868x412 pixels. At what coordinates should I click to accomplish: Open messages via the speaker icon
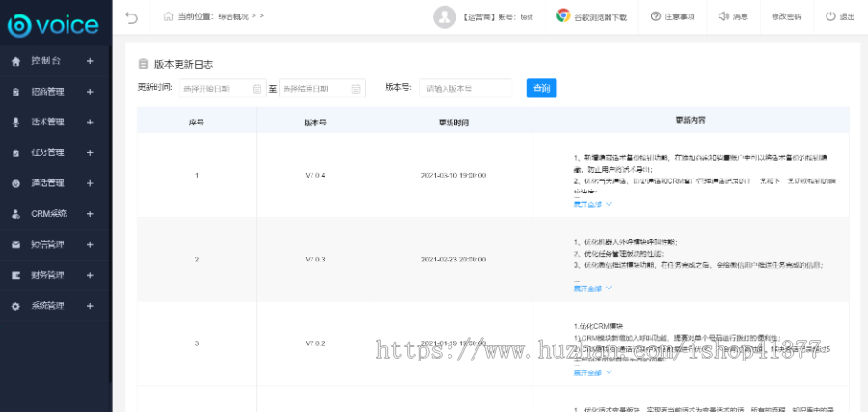[723, 16]
